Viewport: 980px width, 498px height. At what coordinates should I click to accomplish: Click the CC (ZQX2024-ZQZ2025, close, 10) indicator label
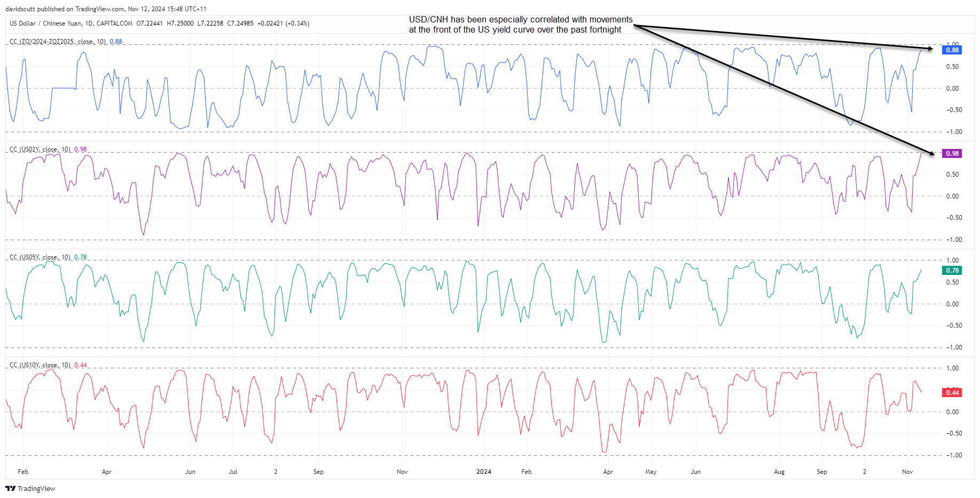[x=58, y=42]
